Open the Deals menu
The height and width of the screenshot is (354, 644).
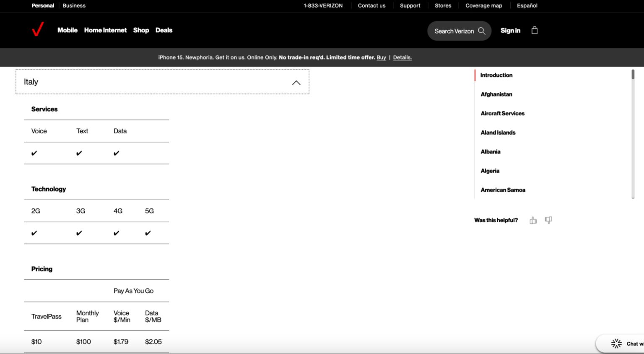(164, 30)
